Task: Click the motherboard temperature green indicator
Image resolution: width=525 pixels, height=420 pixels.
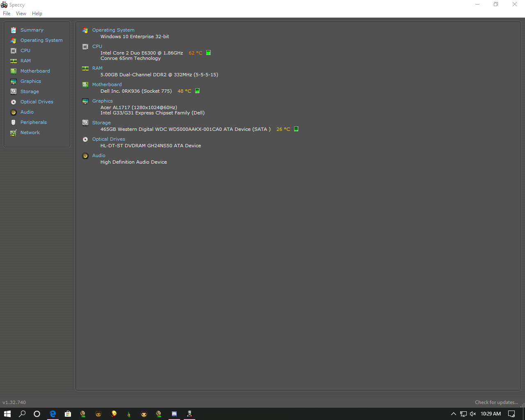Action: (x=197, y=91)
